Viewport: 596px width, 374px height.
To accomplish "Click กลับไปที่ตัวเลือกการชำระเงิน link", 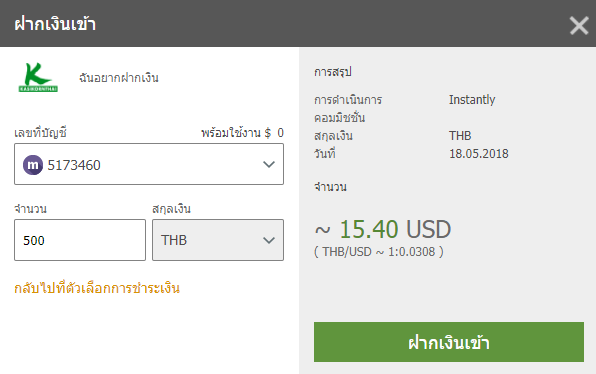I will pos(97,288).
